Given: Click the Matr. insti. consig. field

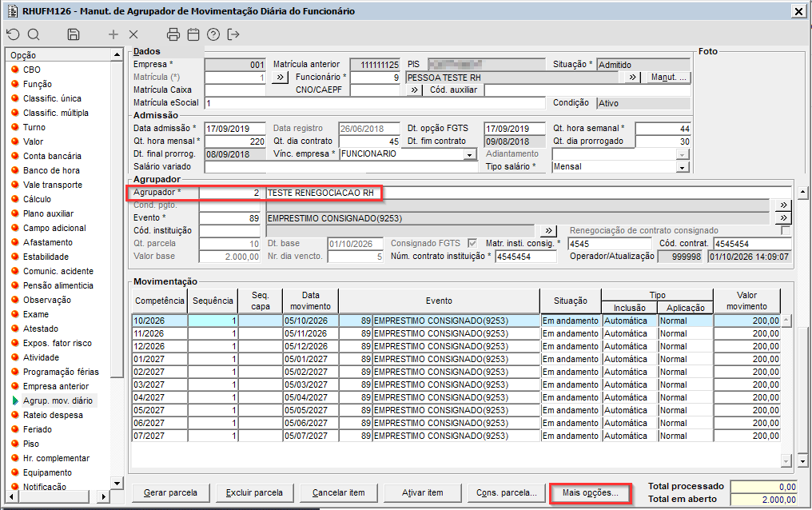Looking at the screenshot, I should point(610,243).
